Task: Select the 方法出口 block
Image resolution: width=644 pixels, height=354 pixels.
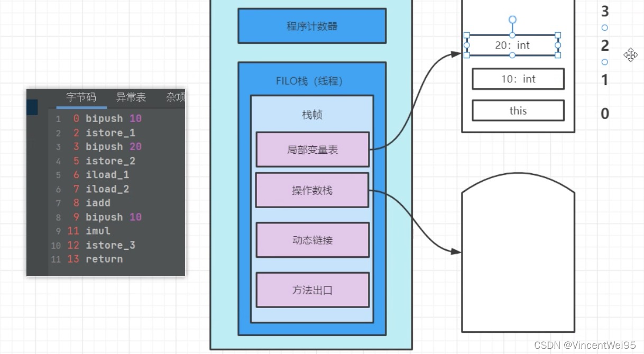Action: [312, 290]
